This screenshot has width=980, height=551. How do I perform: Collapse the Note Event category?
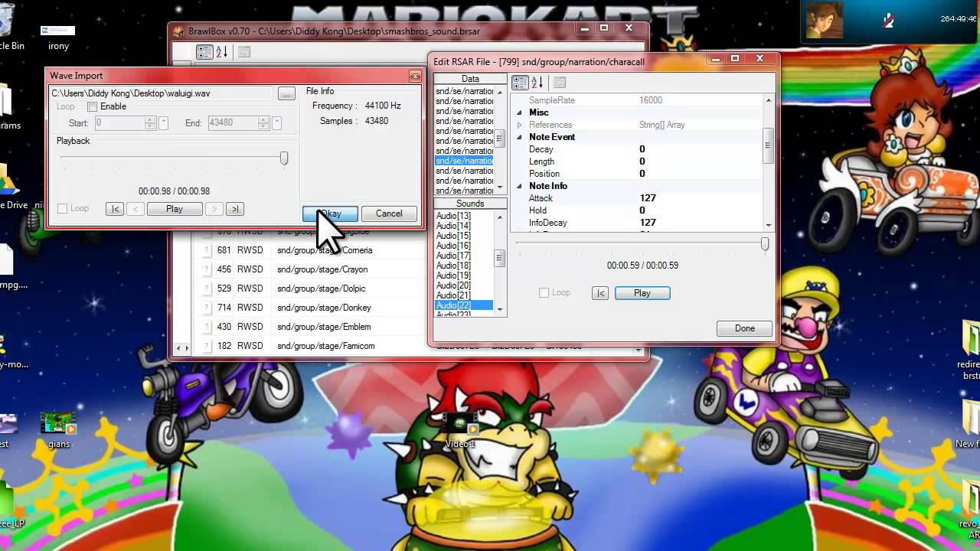(519, 137)
